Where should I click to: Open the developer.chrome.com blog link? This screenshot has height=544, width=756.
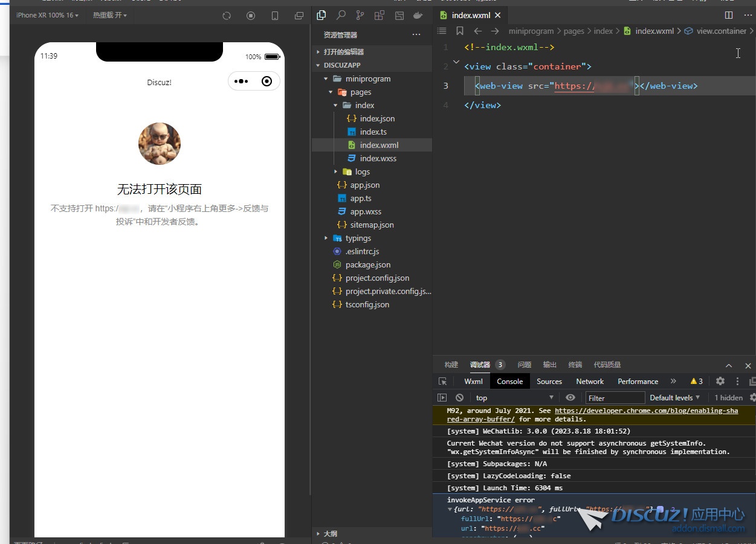pyautogui.click(x=645, y=411)
